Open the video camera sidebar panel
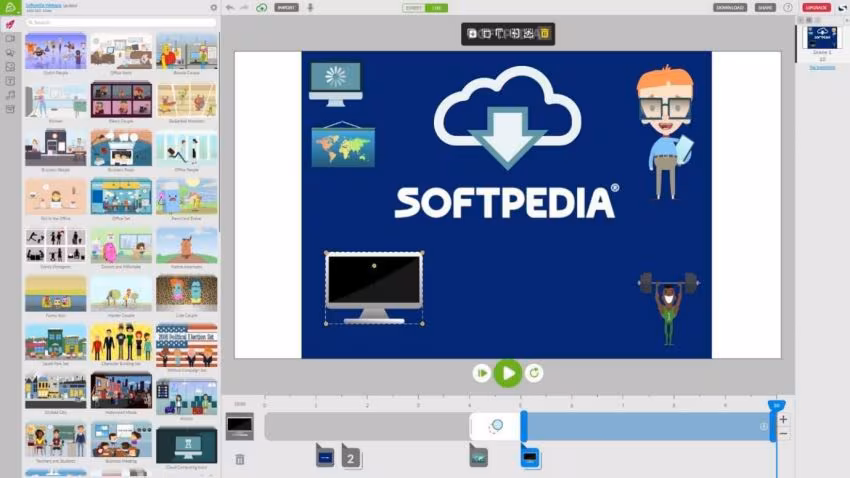 tap(10, 38)
